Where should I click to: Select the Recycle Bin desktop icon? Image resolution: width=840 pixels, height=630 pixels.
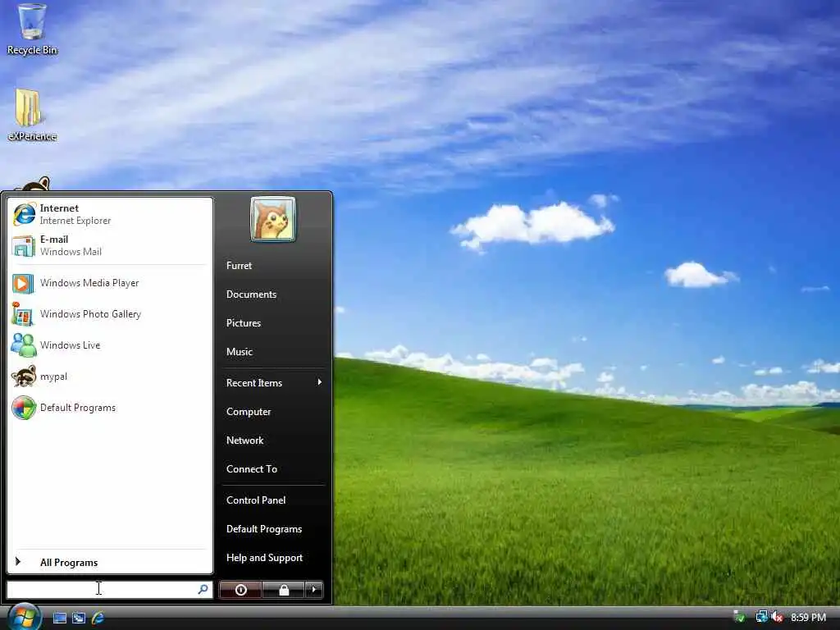(32, 29)
